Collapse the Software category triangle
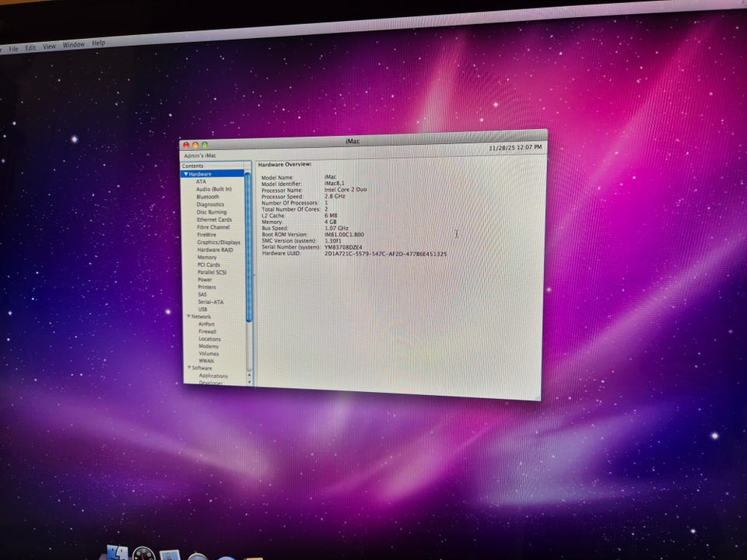This screenshot has height=560, width=747. [x=189, y=368]
